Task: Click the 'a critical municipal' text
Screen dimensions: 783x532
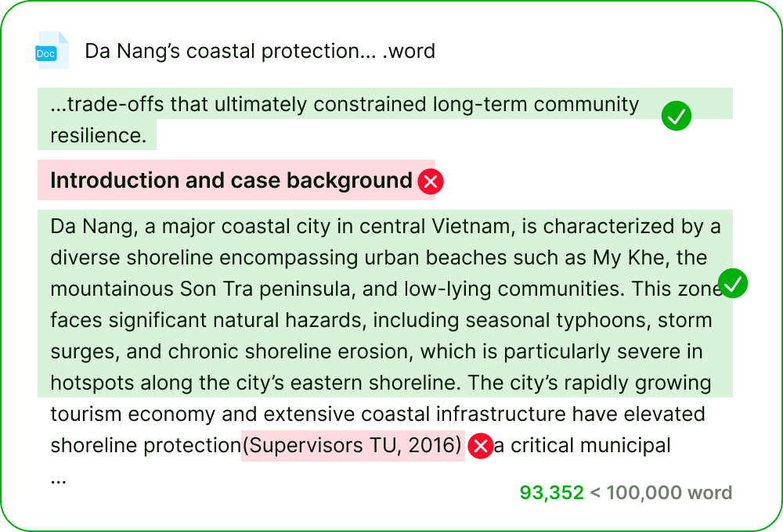Action: click(582, 446)
